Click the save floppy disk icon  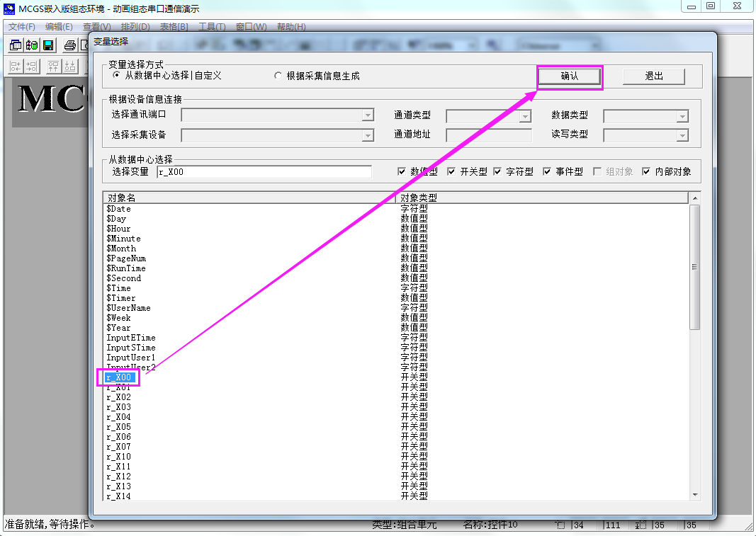pyautogui.click(x=48, y=45)
